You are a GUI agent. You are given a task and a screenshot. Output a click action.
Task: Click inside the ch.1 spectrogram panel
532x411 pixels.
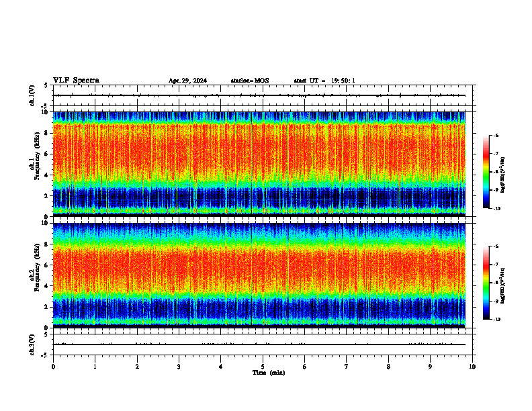(x=259, y=164)
